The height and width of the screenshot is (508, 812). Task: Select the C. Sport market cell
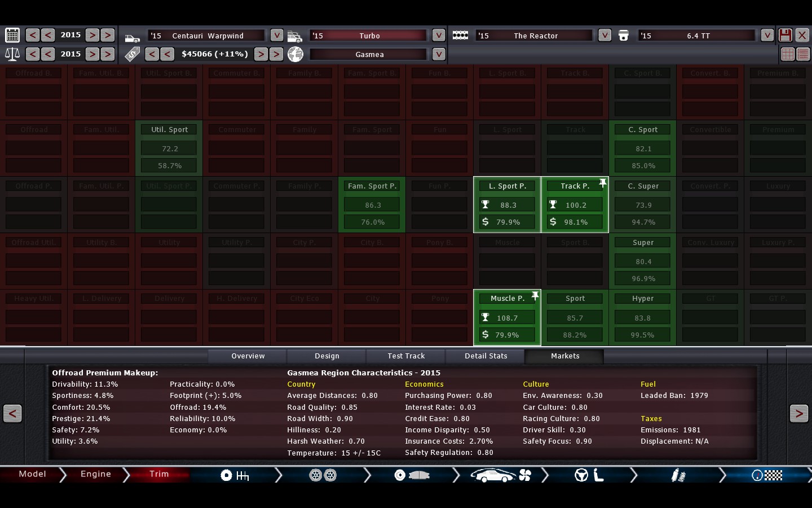click(x=643, y=148)
